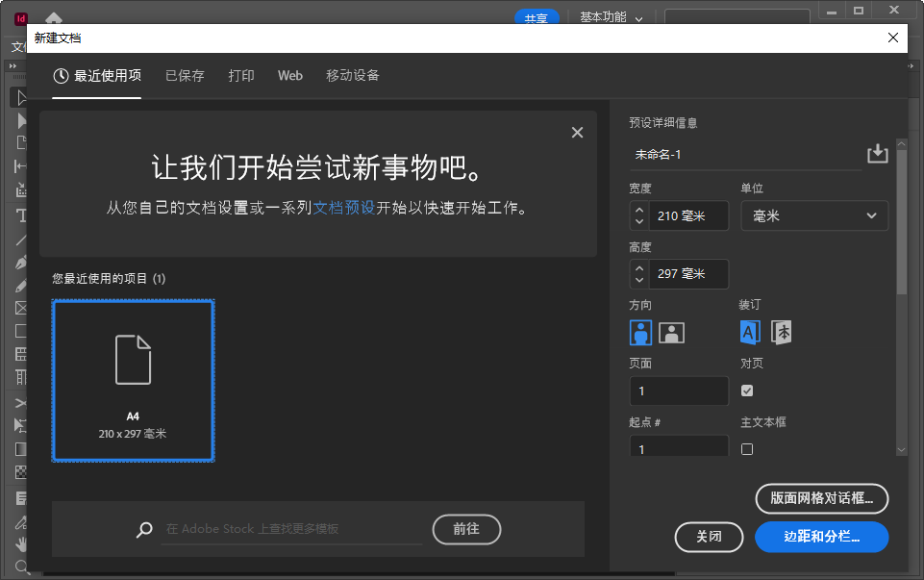The image size is (924, 580).
Task: Dismiss the welcome banner with X
Action: pyautogui.click(x=578, y=133)
